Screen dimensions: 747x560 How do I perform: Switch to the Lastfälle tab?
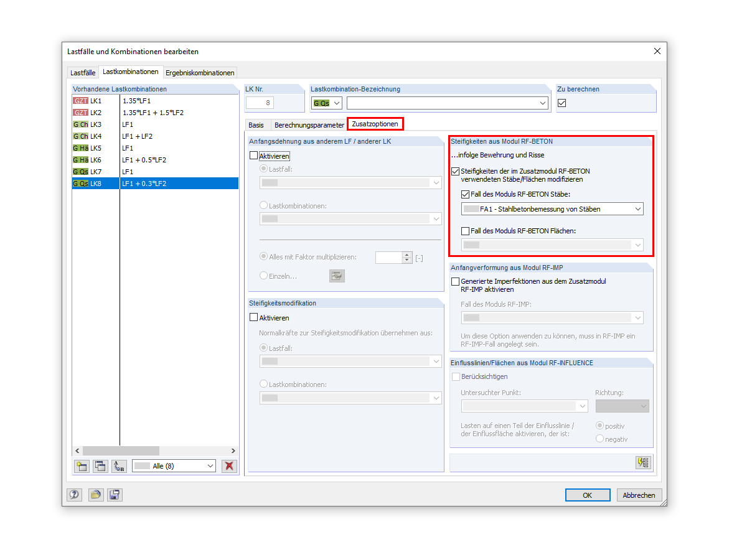tap(83, 73)
